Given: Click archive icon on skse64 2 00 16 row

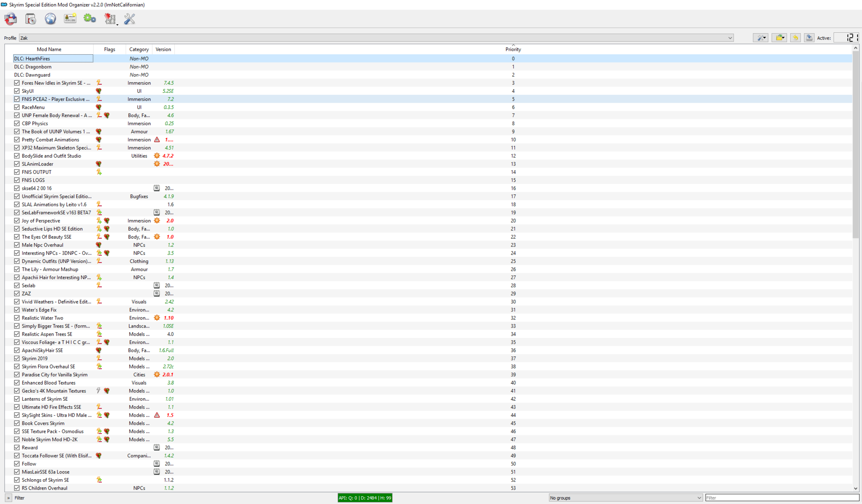Looking at the screenshot, I should point(157,188).
